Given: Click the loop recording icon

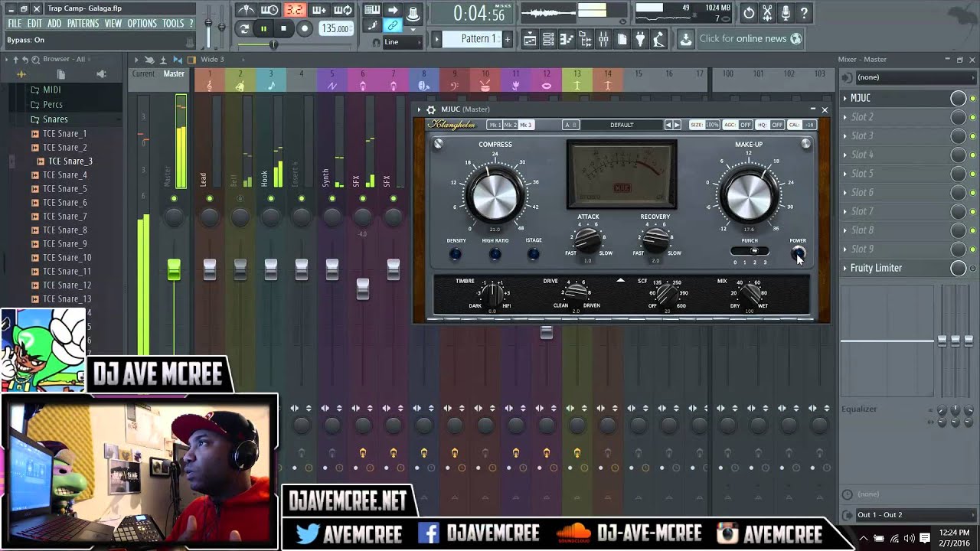Looking at the screenshot, I should (x=344, y=10).
